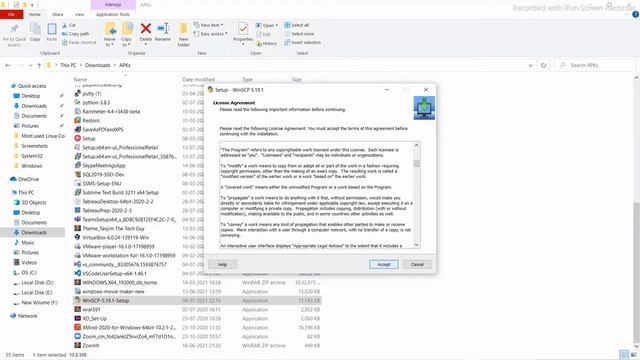
Task: Open the Explorer Help question icon
Action: click(x=635, y=14)
